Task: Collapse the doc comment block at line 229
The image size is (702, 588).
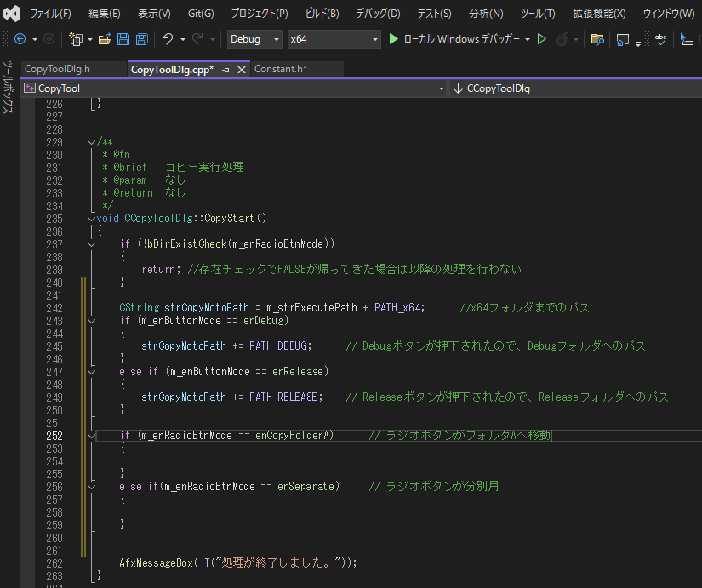Action: [91, 142]
